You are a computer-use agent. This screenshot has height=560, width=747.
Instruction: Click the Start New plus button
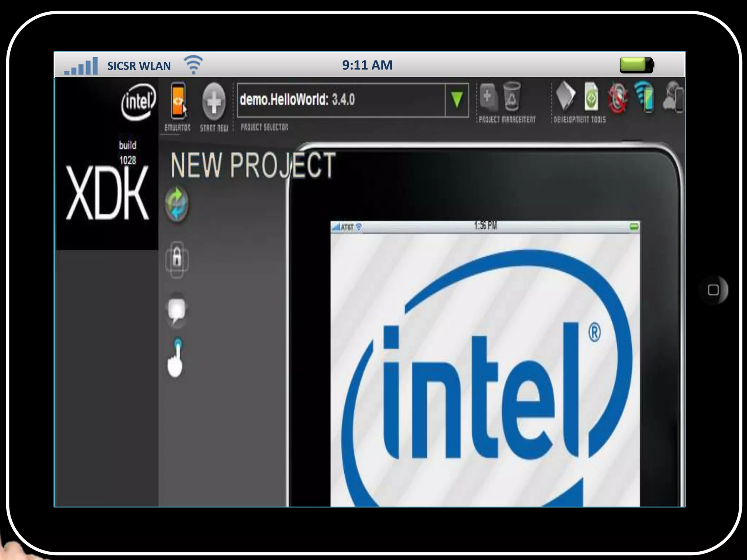(214, 102)
